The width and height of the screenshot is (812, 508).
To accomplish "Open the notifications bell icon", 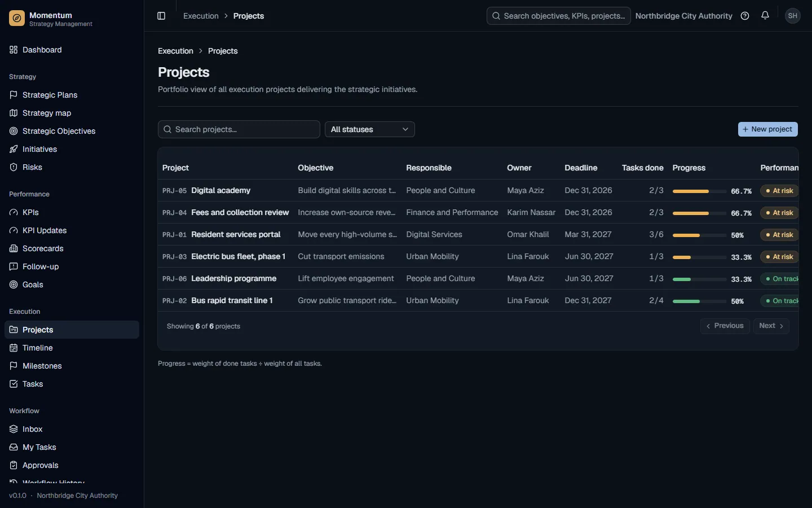I will pyautogui.click(x=765, y=16).
